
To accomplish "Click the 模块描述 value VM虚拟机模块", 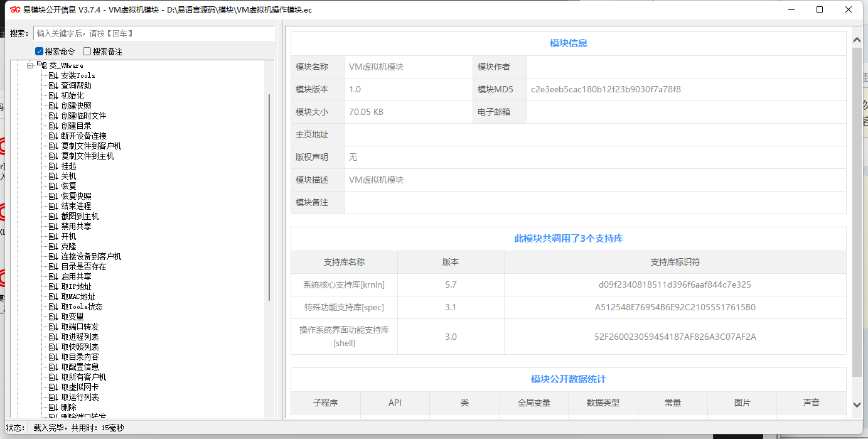I will pos(376,180).
